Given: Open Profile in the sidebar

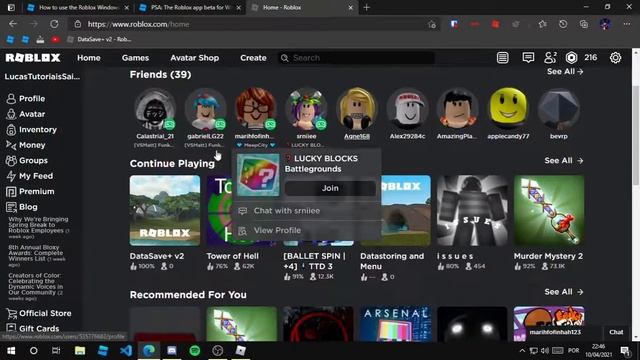Looking at the screenshot, I should [26, 99].
